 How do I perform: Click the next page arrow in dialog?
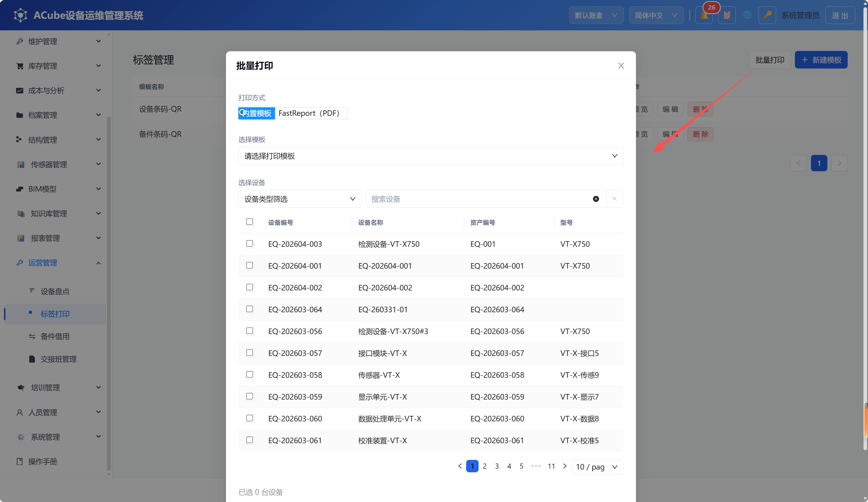[564, 466]
